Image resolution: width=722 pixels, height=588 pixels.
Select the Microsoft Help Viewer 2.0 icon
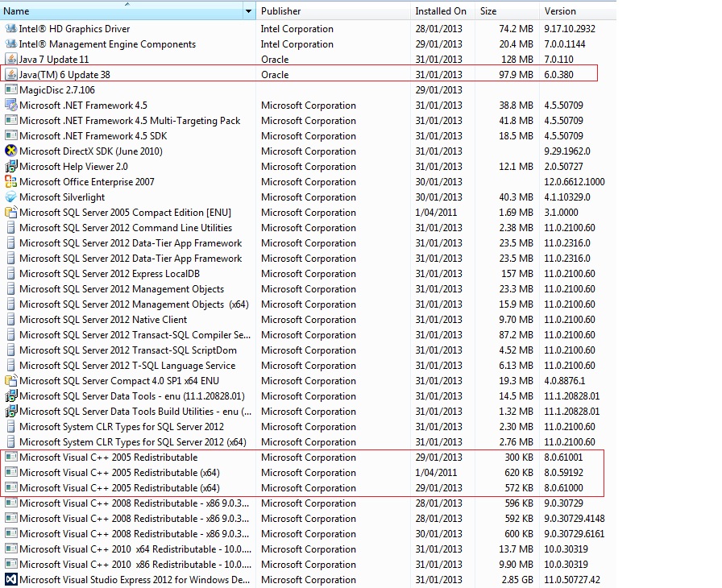click(11, 167)
